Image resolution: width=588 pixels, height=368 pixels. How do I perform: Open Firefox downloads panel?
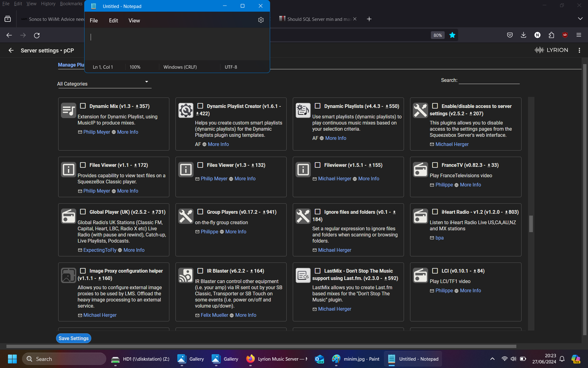click(x=523, y=35)
